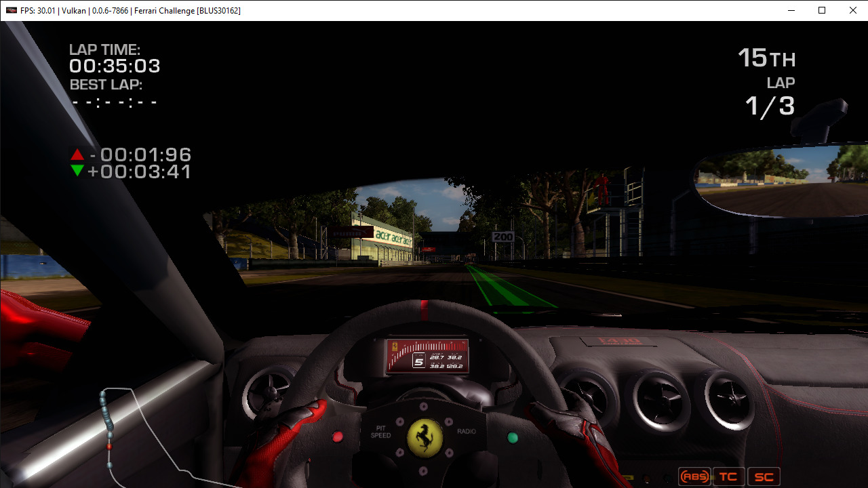Screen dimensions: 868x488
Task: Click the PIT SPEED label on wheel
Action: (x=381, y=432)
